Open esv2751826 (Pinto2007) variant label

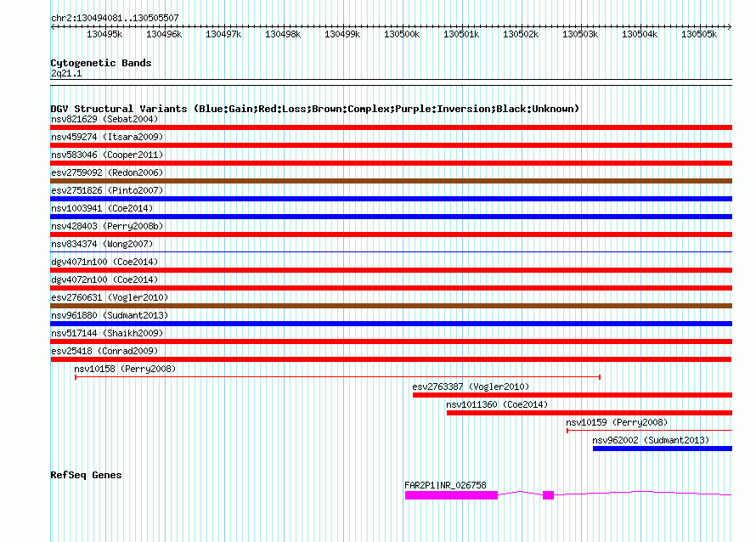tap(107, 190)
